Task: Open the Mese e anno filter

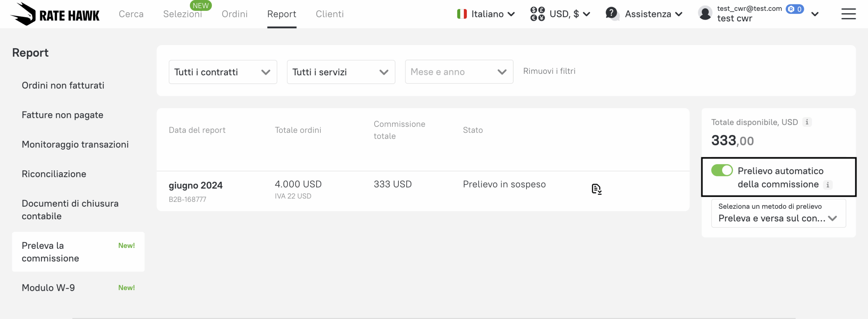Action: point(459,72)
